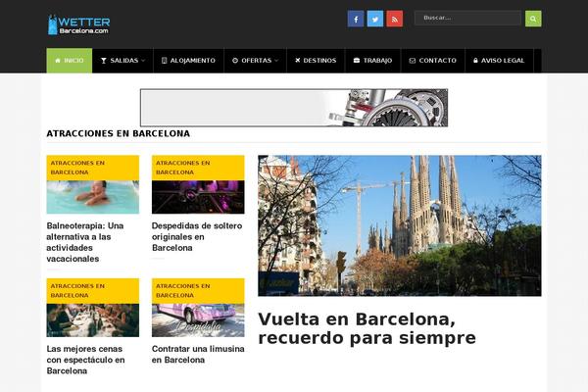Open the Atracciones en Barcelona section heading
The image size is (588, 392).
click(119, 133)
